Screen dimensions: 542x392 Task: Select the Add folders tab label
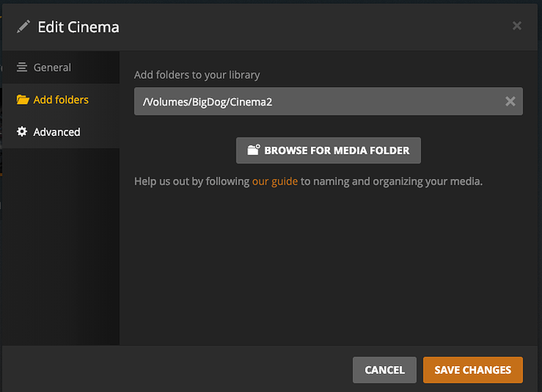tap(60, 100)
